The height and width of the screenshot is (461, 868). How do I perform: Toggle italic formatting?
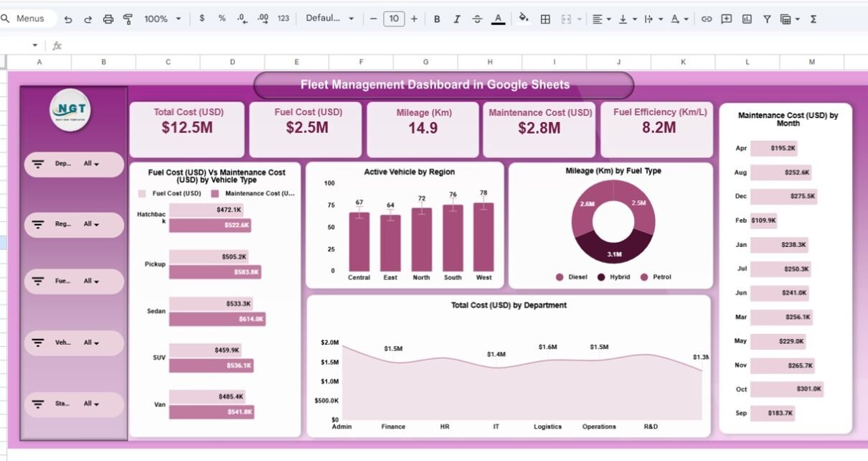pyautogui.click(x=457, y=19)
